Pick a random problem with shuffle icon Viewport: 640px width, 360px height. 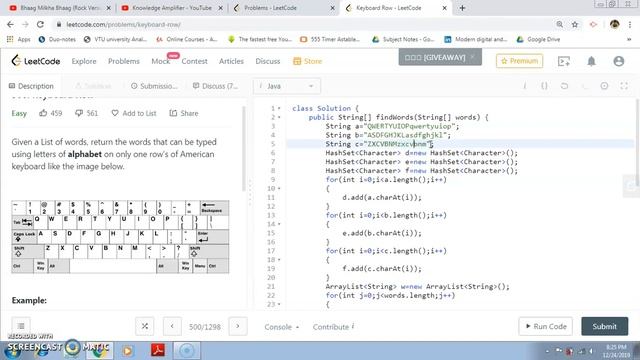click(x=144, y=326)
